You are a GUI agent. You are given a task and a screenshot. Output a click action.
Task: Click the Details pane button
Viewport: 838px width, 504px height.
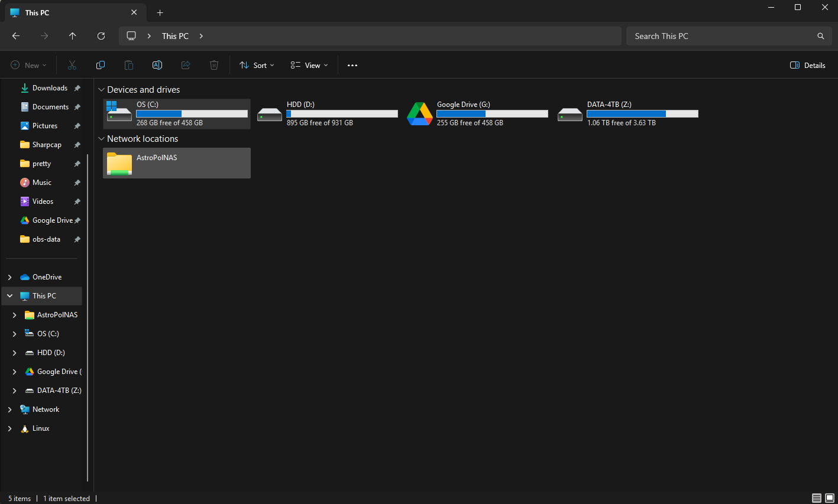coord(807,65)
